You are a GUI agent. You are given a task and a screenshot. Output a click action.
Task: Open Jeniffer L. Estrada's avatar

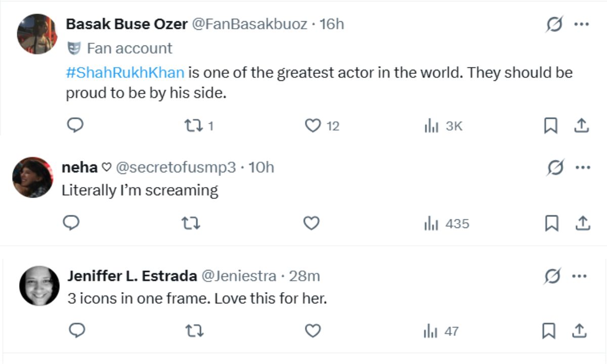coord(39,286)
